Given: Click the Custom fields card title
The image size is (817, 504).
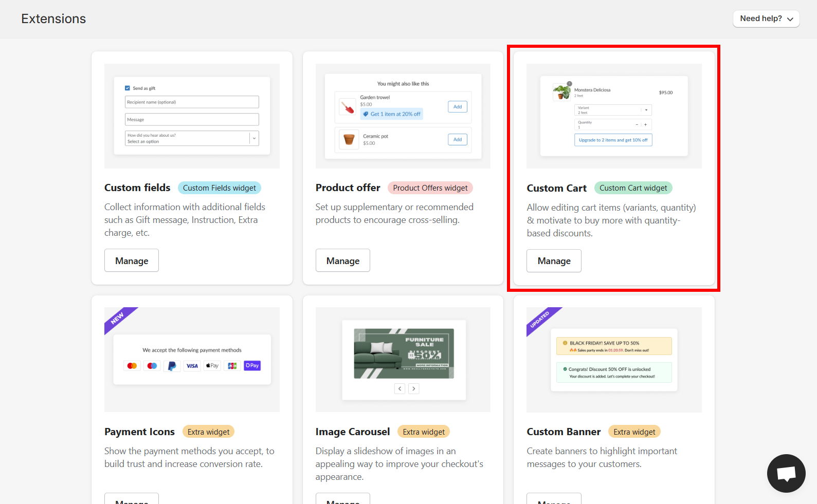Looking at the screenshot, I should click(137, 188).
